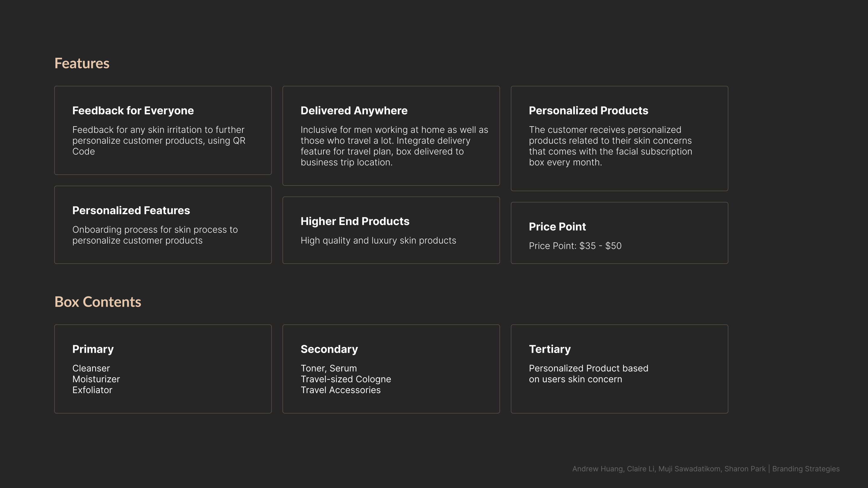Select the Secondary card title
The height and width of the screenshot is (488, 868).
click(x=329, y=349)
